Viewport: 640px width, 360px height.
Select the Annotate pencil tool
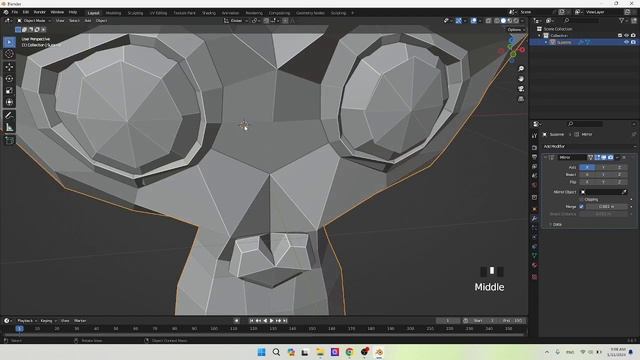[x=9, y=116]
